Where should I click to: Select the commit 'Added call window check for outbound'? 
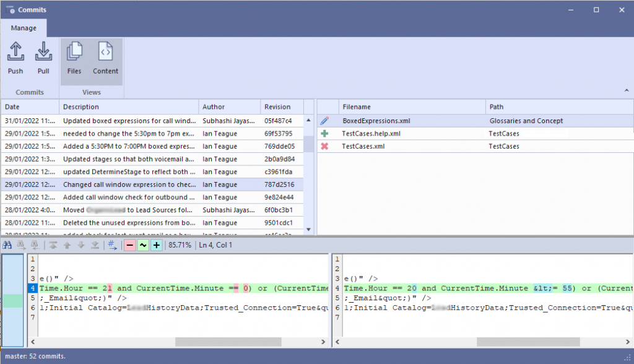(x=152, y=197)
